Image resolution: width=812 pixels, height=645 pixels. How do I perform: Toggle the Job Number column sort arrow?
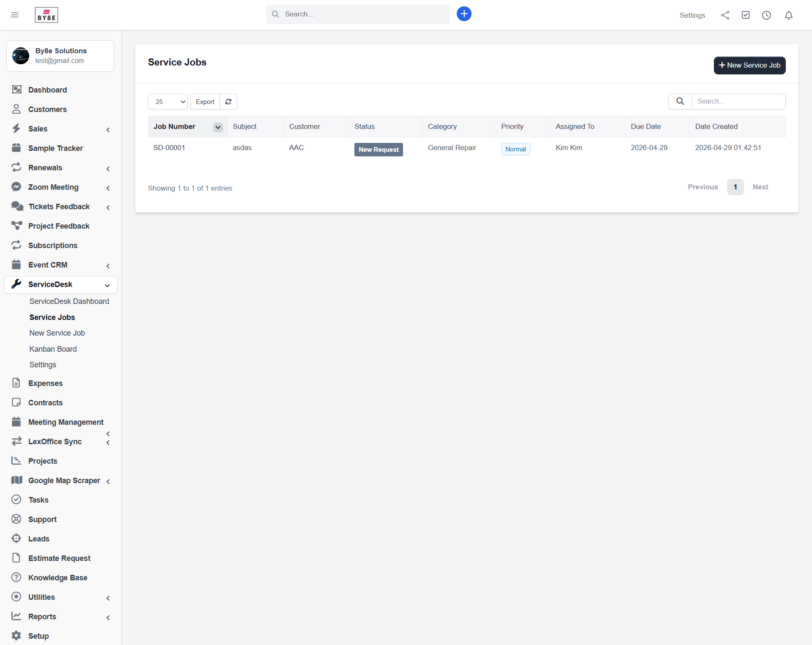click(x=218, y=127)
